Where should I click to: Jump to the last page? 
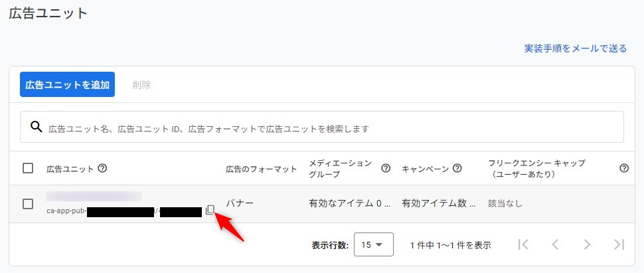click(x=619, y=244)
